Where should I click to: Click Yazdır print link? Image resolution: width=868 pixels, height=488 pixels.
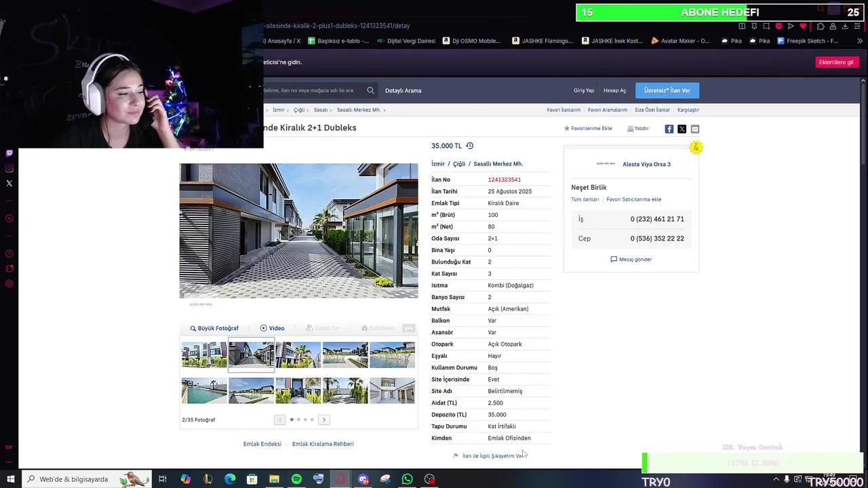click(638, 128)
